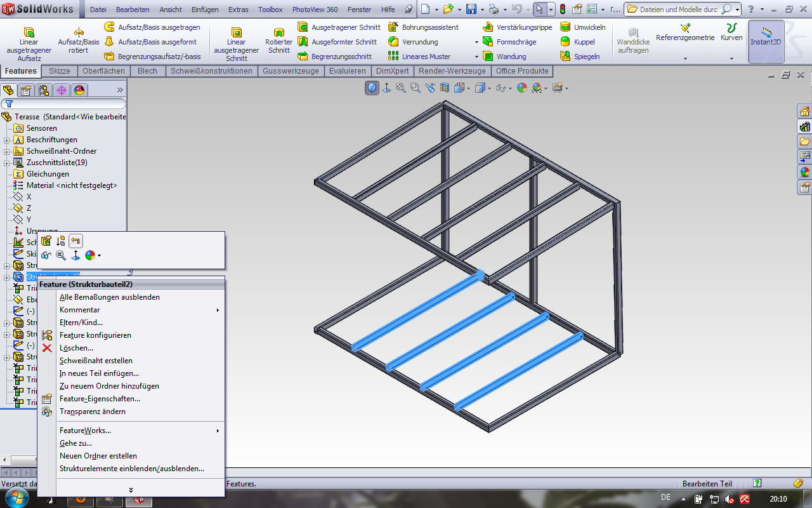The width and height of the screenshot is (812, 508).
Task: Open the Kommentar submenu
Action: click(x=140, y=310)
